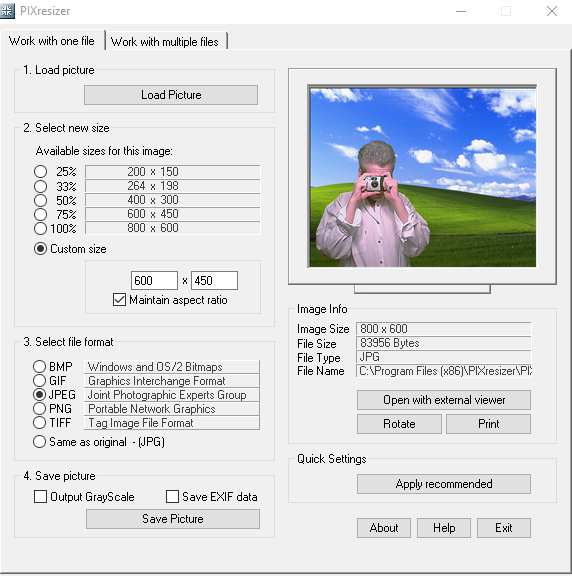Click the Print button
572x576 pixels.
click(x=489, y=424)
